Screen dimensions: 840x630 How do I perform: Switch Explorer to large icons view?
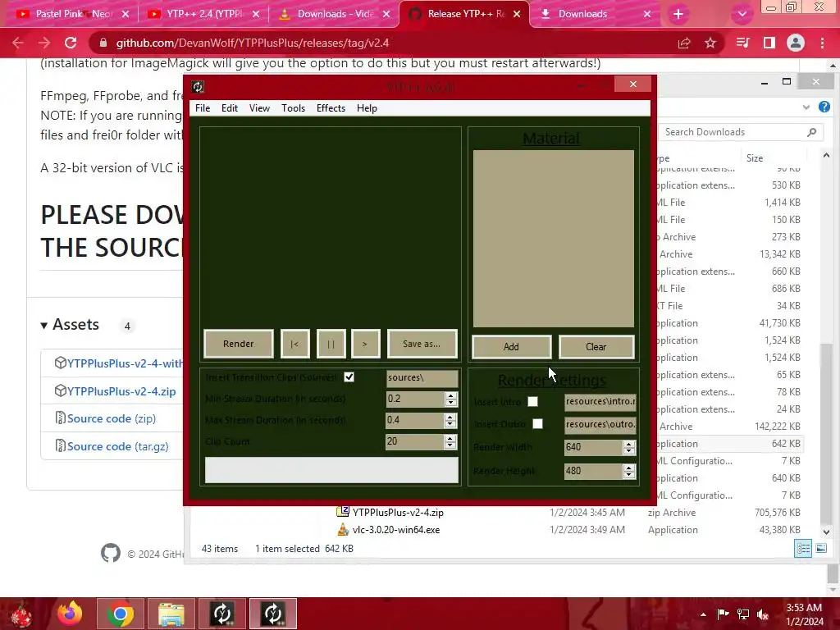tap(820, 548)
